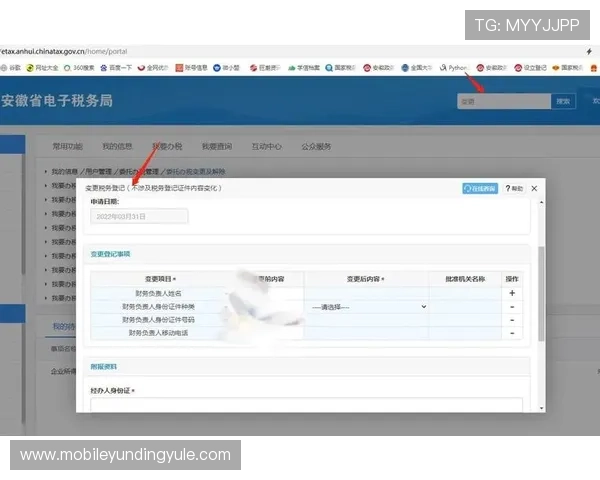Screen dimensions: 600x480
Task: Open the 全国大 bookmark
Action: click(x=416, y=68)
